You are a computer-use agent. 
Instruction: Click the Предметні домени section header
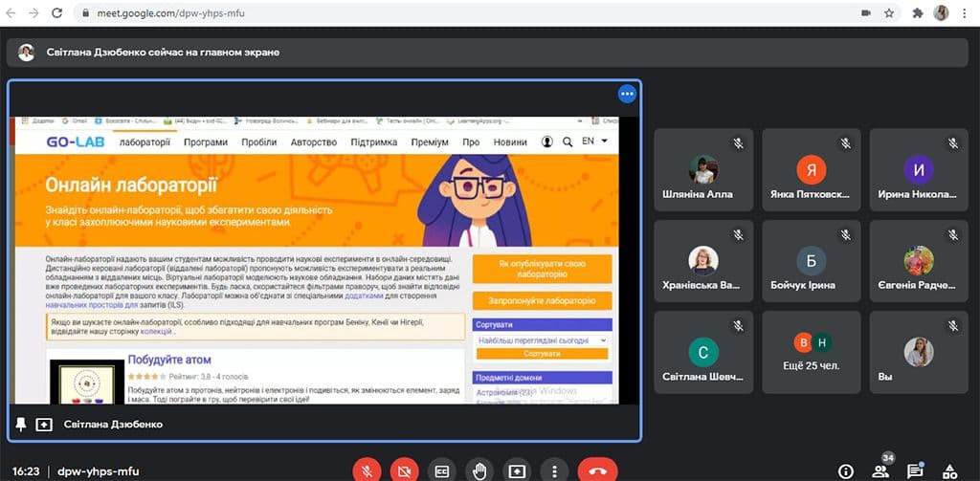point(543,378)
